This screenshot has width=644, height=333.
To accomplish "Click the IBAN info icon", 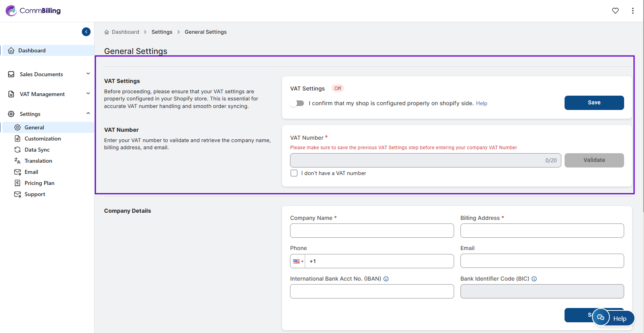I will tap(386, 279).
